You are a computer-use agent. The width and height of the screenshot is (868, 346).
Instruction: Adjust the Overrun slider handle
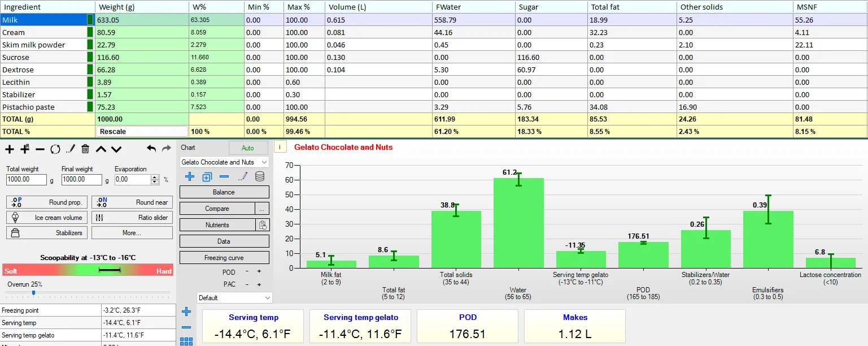(33, 292)
